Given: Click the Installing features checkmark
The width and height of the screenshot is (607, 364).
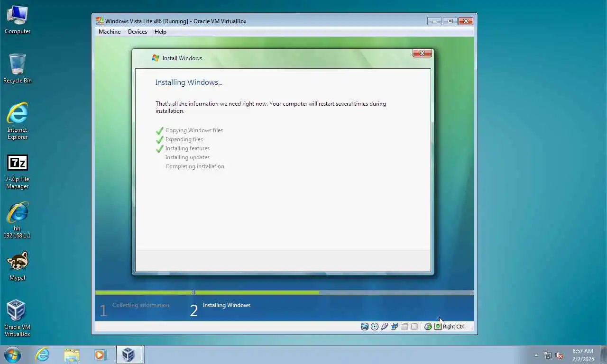Looking at the screenshot, I should pos(160,148).
